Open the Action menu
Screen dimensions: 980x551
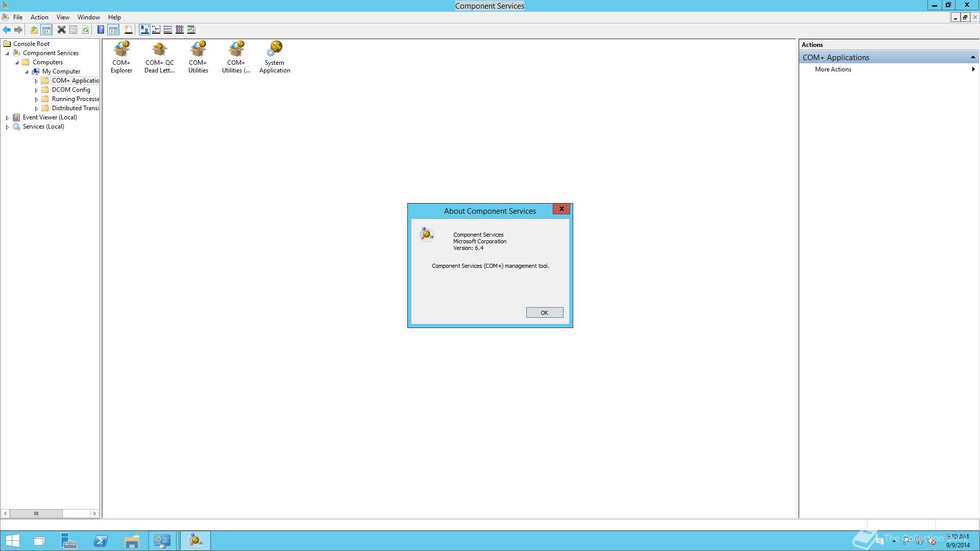tap(39, 17)
